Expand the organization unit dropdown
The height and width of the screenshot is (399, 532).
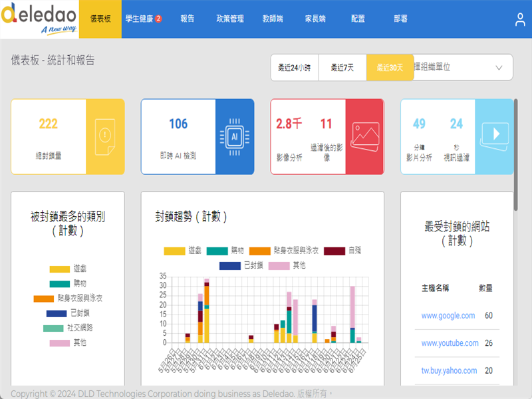click(x=499, y=68)
